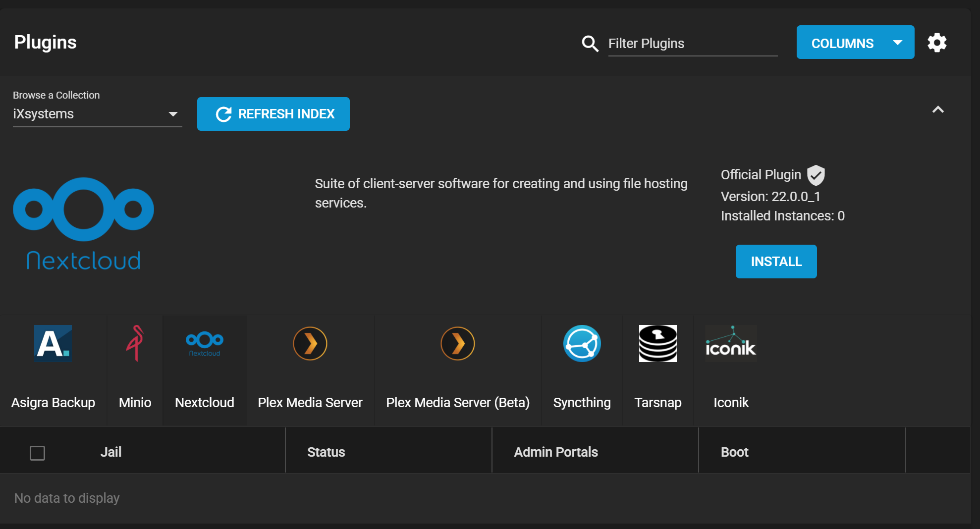
Task: Click the Official Plugin shield badge
Action: click(x=816, y=175)
